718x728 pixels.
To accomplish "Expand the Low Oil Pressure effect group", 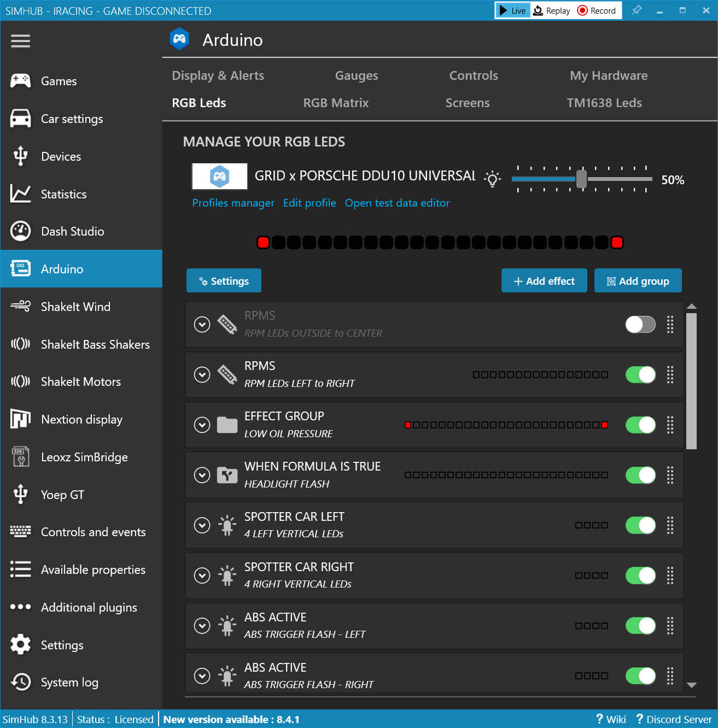I will (202, 425).
